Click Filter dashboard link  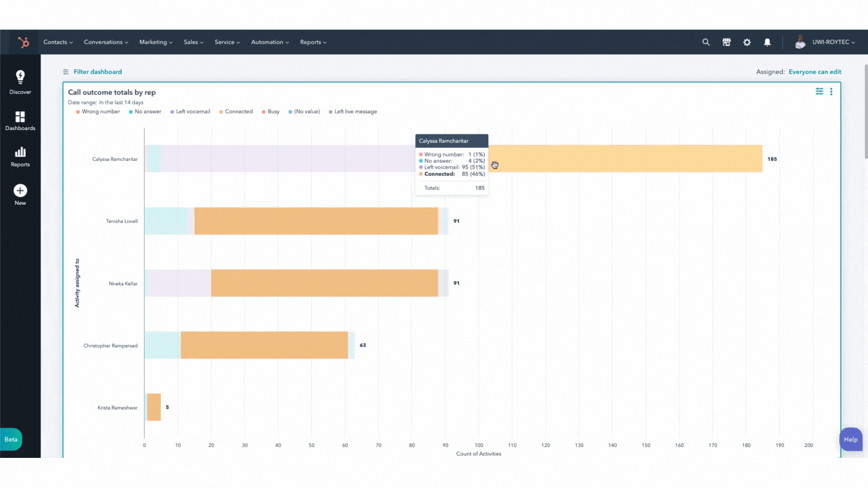click(97, 72)
